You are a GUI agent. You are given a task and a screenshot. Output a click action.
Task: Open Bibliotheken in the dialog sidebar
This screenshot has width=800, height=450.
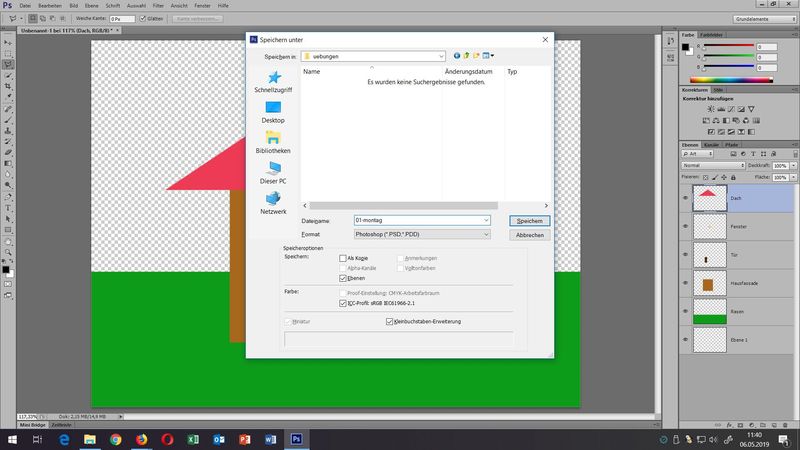click(x=273, y=142)
